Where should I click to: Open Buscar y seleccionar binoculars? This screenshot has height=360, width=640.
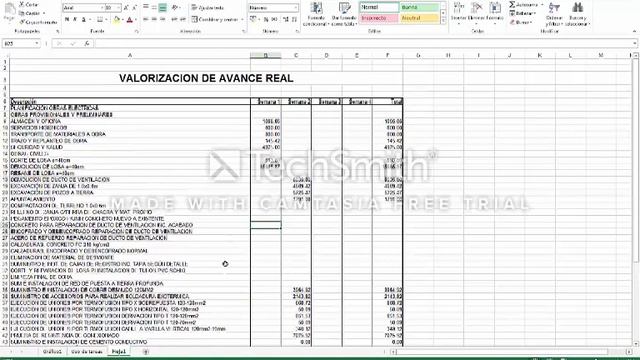577,14
